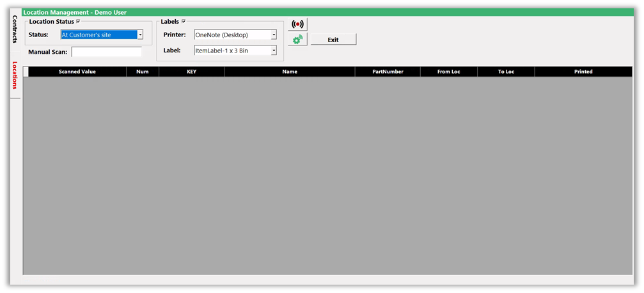Expand the Printer dropdown

tap(274, 35)
